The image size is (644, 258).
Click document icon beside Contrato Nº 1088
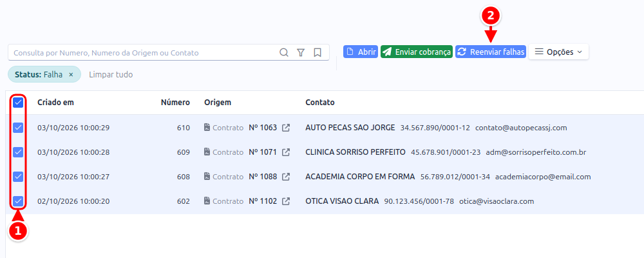[x=207, y=177]
